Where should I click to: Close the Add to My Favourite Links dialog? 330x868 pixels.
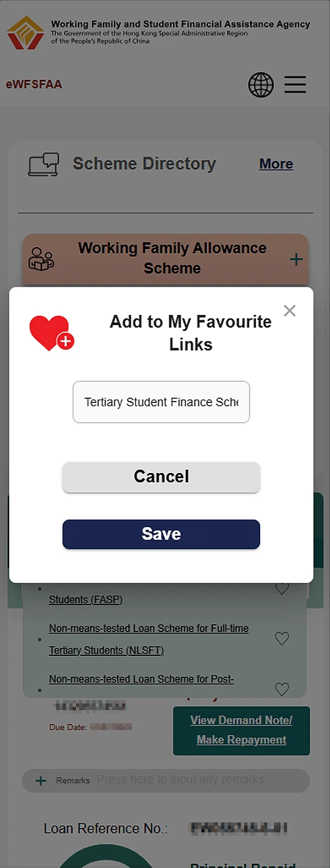289,310
